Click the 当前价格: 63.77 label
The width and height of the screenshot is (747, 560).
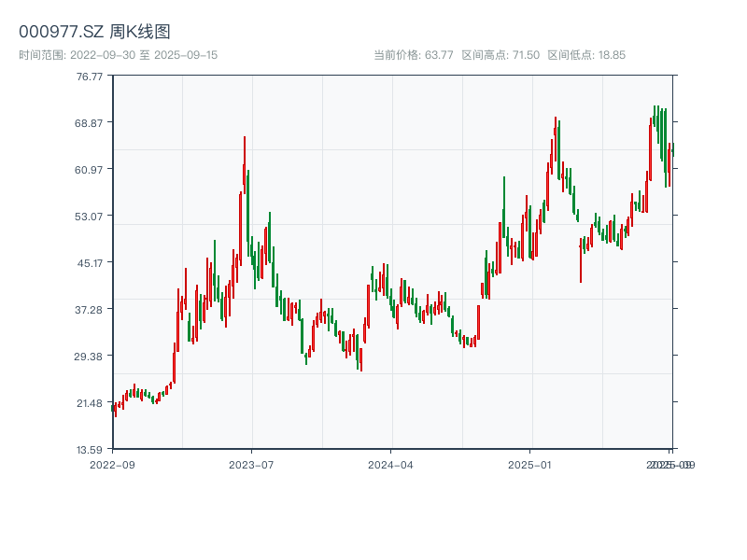tap(413, 55)
